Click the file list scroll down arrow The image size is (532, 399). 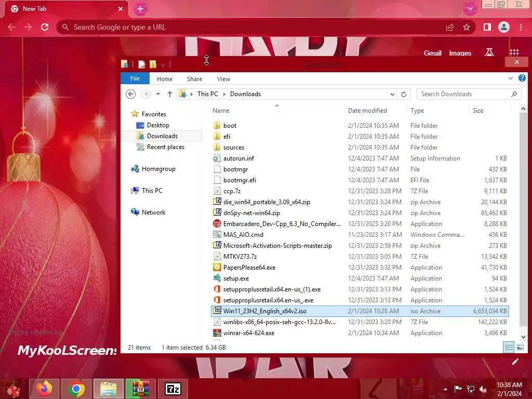tap(523, 337)
